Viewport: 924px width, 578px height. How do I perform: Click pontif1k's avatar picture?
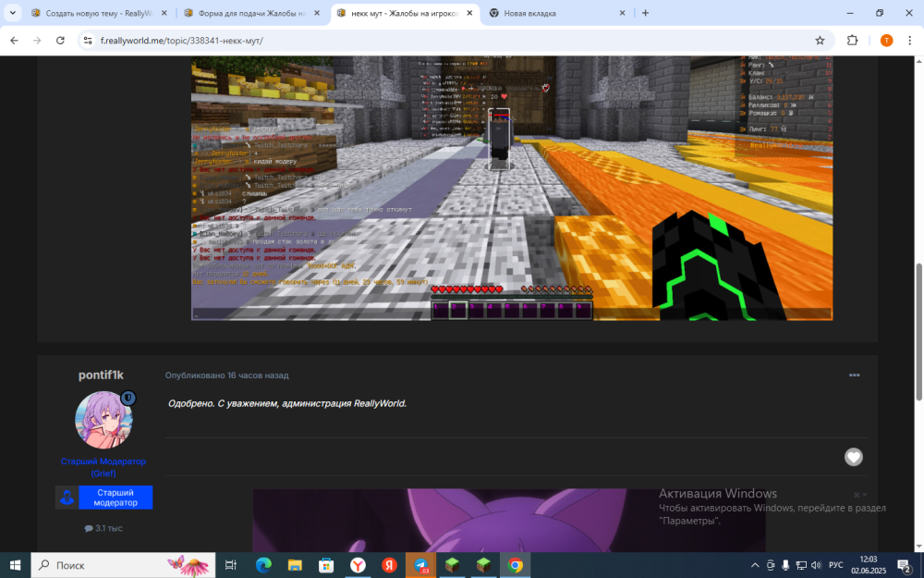pos(103,420)
